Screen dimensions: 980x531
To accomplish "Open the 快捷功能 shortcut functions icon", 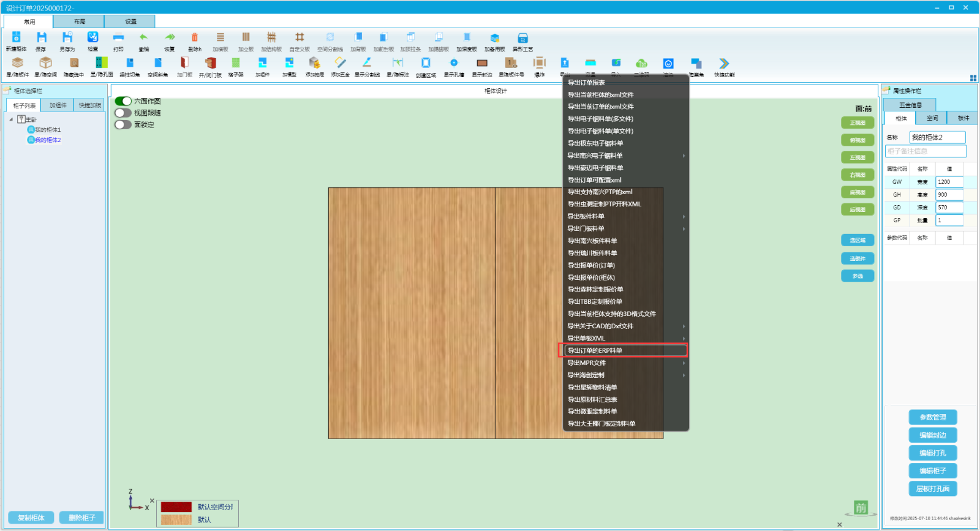I will (724, 63).
